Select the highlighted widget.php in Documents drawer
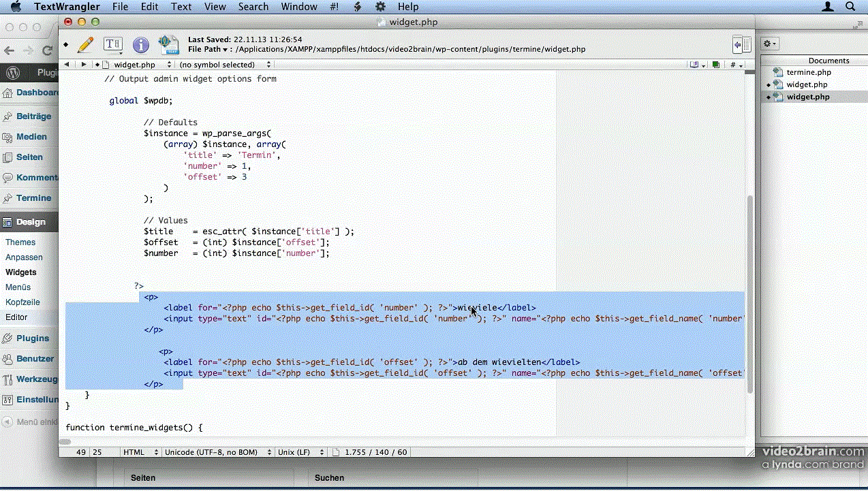 808,97
